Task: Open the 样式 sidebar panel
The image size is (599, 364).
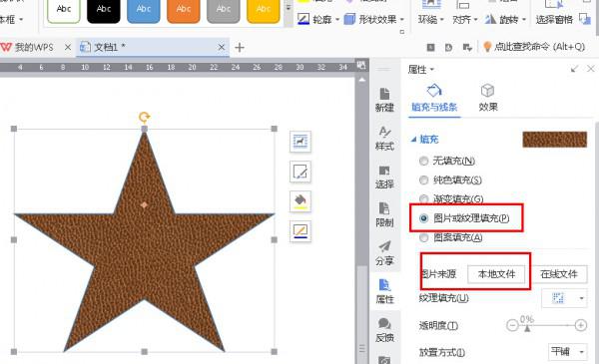Action: (x=384, y=139)
